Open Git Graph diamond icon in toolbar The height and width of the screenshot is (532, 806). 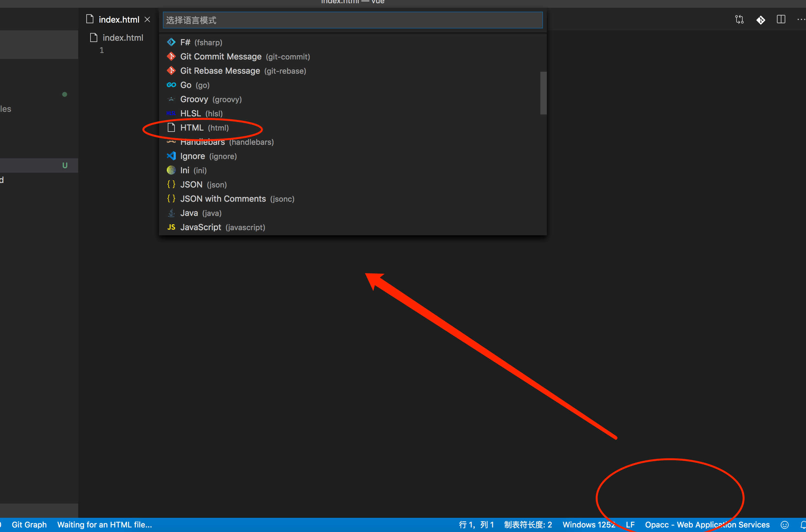tap(760, 20)
